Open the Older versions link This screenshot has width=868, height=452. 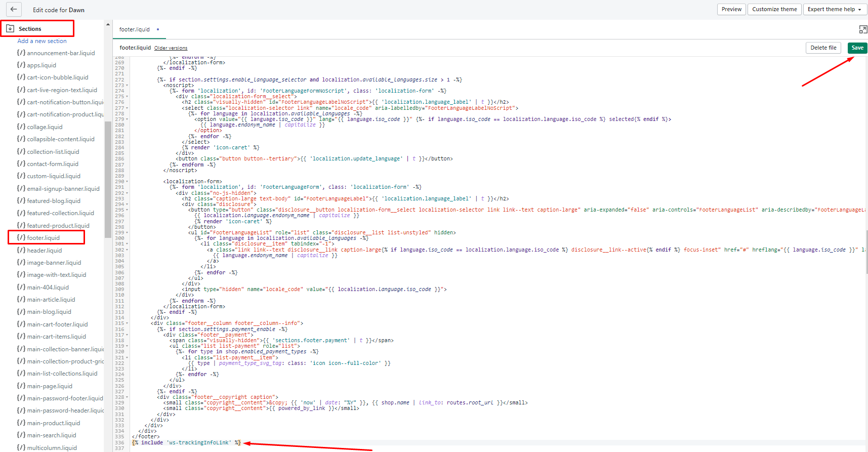click(171, 48)
